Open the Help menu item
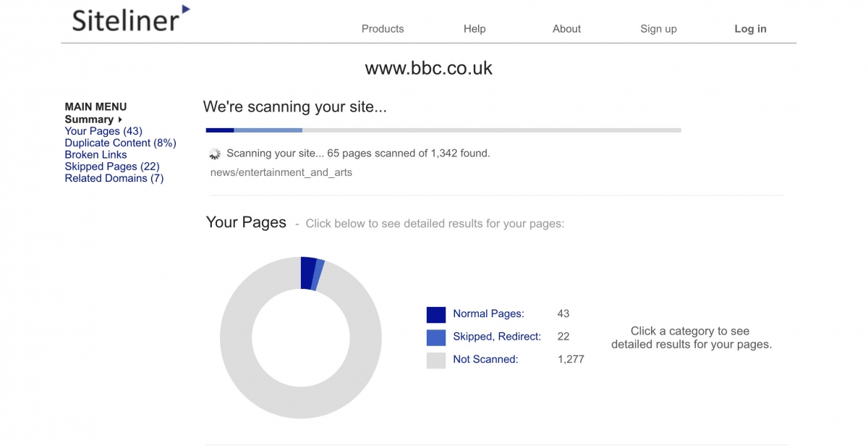This screenshot has height=446, width=868. (x=475, y=29)
